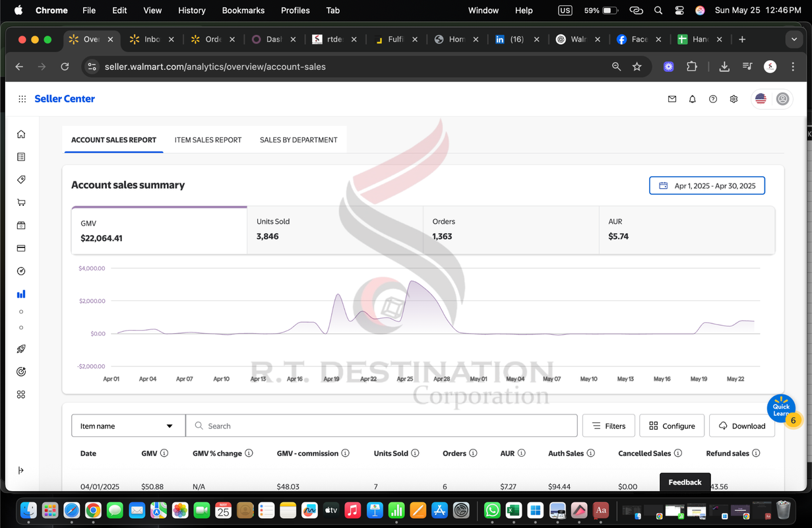This screenshot has width=812, height=528.
Task: Open the notifications bell icon
Action: tap(693, 99)
